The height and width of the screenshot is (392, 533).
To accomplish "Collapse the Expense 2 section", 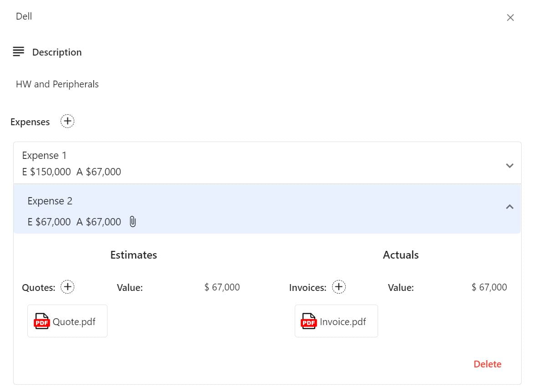I will click(509, 207).
